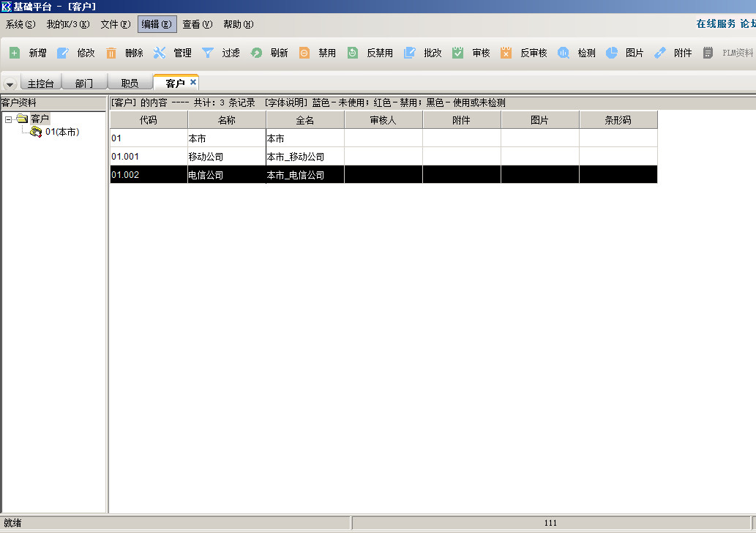Image resolution: width=756 pixels, height=533 pixels.
Task: Click the 删除 (Delete) toolbar icon
Action: tap(111, 53)
